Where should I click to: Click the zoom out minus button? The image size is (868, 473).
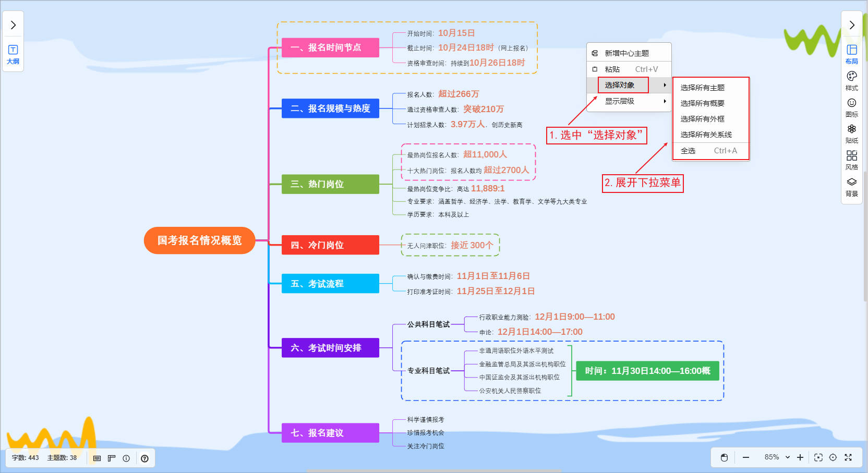click(x=746, y=457)
